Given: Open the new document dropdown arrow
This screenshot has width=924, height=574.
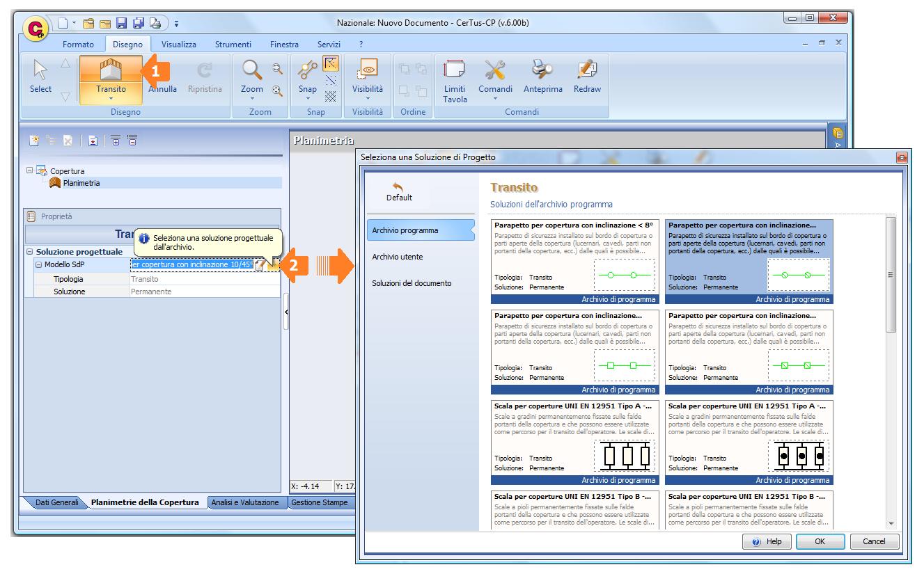Looking at the screenshot, I should [73, 24].
